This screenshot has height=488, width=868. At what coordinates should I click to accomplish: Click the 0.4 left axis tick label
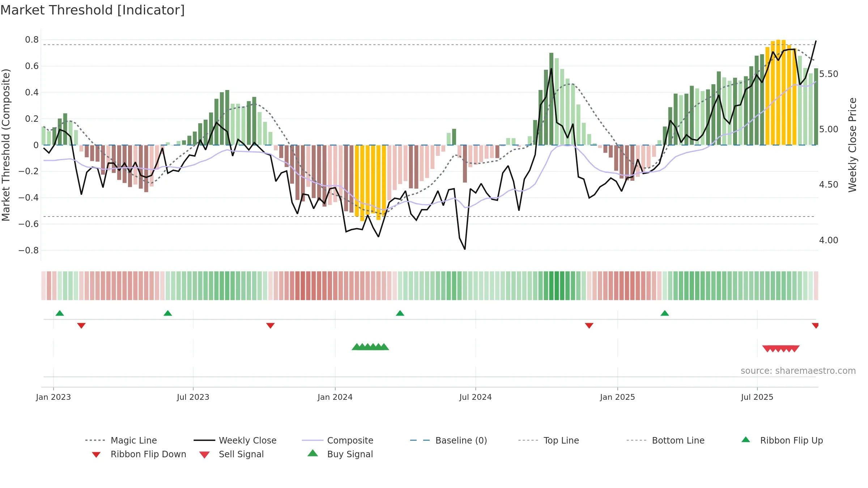[32, 93]
